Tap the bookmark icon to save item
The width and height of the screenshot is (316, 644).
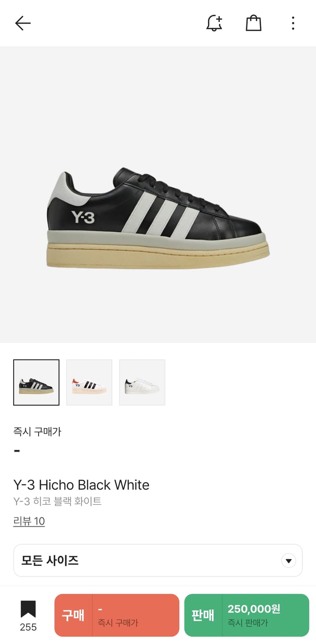28,609
